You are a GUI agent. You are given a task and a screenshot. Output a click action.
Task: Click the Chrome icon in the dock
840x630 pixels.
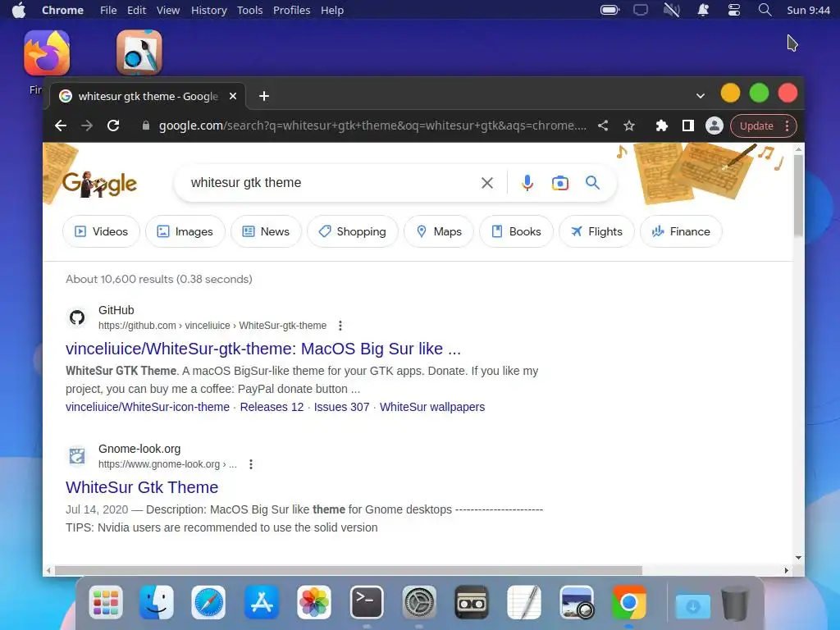click(629, 602)
